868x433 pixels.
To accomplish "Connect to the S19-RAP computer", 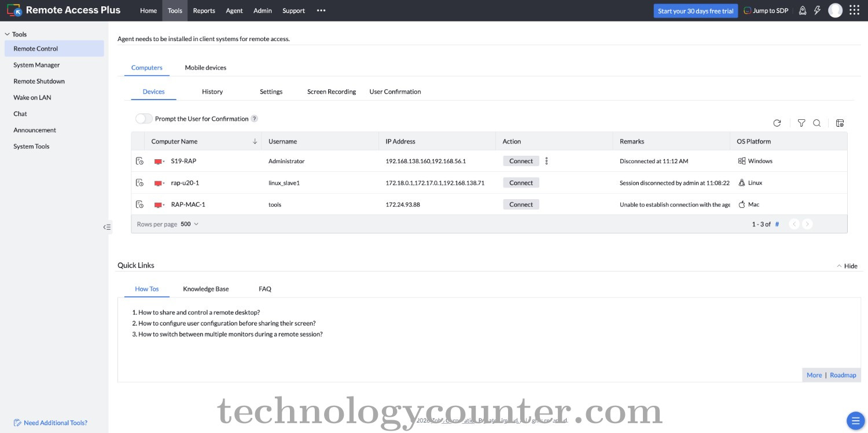I will (521, 161).
